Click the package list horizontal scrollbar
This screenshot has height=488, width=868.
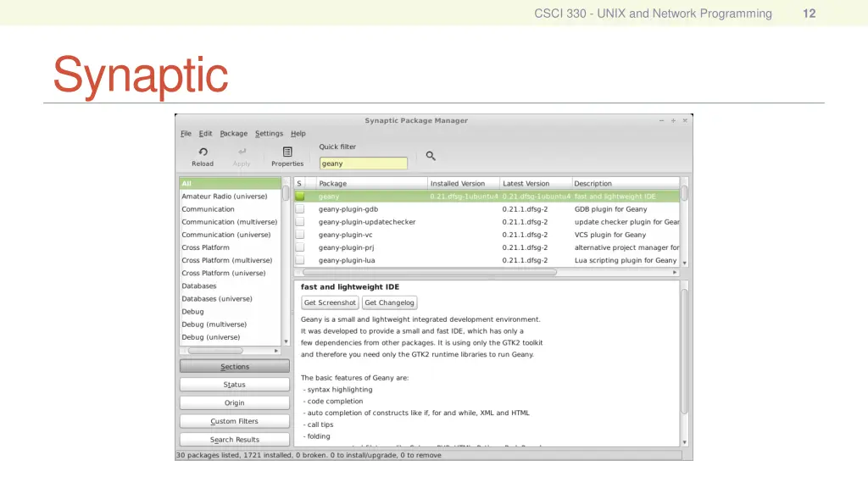(429, 273)
